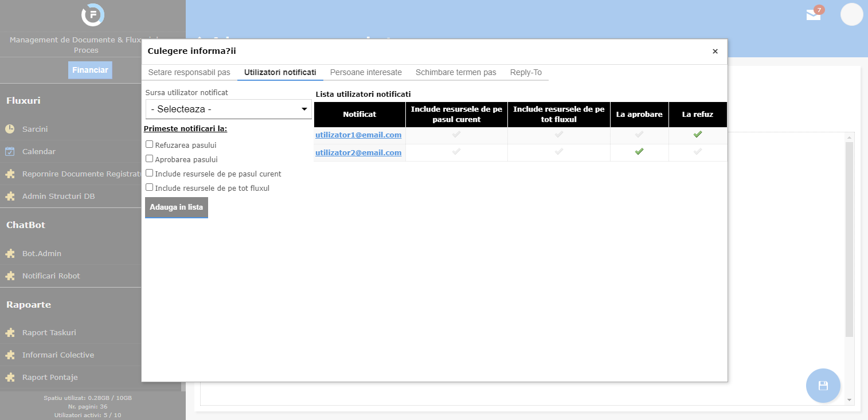
Task: Open Raport Pontaje menu item
Action: (x=50, y=377)
